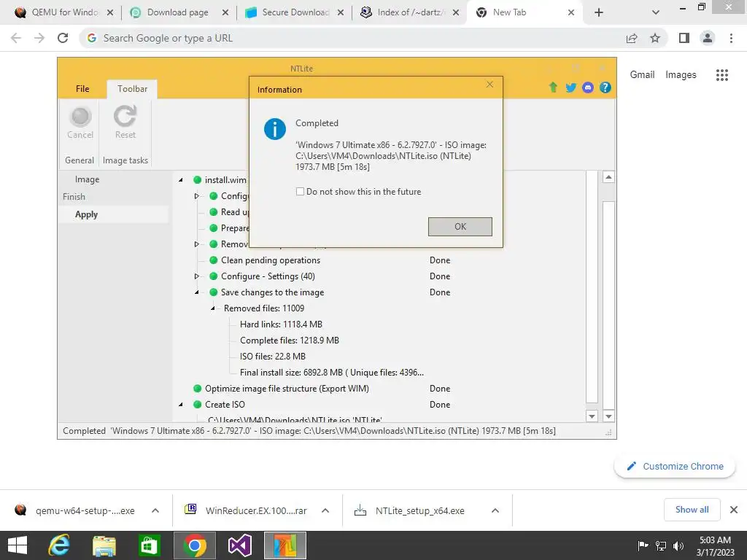
Task: Select 'Final install size: 6892.8 MB' row
Action: tap(332, 373)
